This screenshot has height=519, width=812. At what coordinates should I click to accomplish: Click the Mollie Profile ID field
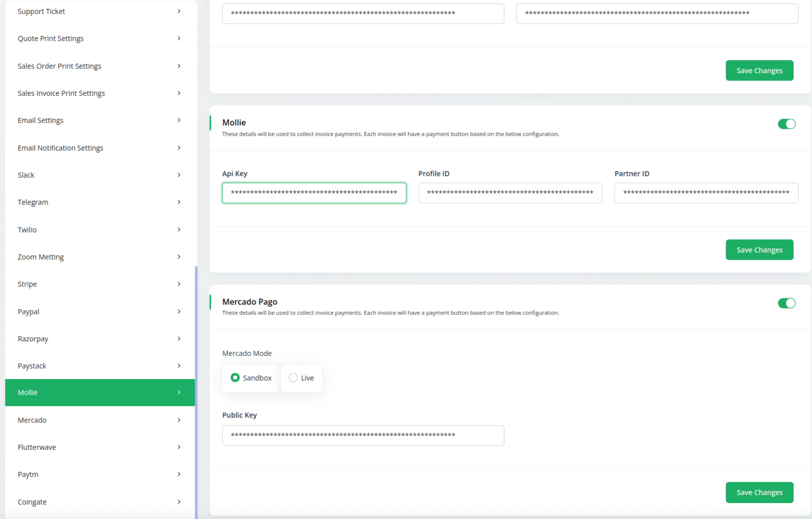point(510,193)
